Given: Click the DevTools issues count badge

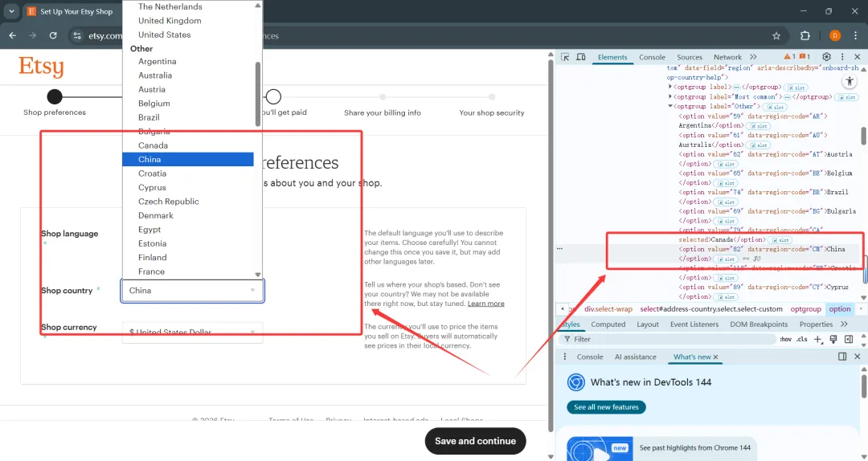Looking at the screenshot, I should tap(805, 56).
